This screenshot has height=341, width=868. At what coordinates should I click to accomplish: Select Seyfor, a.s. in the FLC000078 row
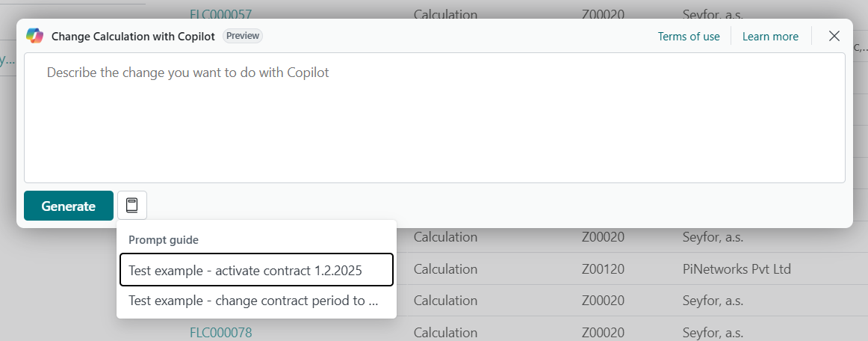(x=714, y=332)
